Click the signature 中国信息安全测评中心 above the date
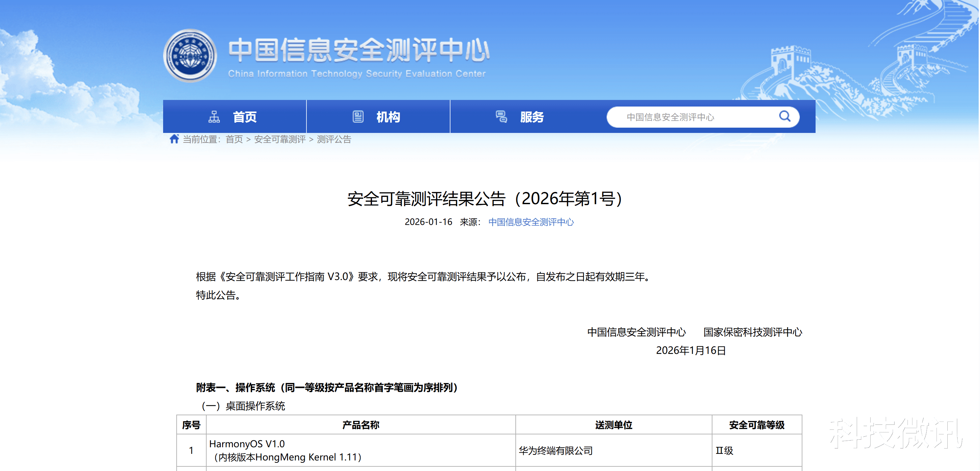The width and height of the screenshot is (980, 471). click(636, 332)
